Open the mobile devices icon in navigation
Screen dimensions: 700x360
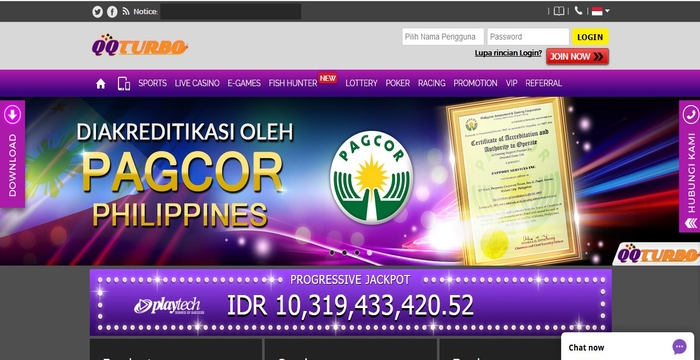pyautogui.click(x=124, y=84)
